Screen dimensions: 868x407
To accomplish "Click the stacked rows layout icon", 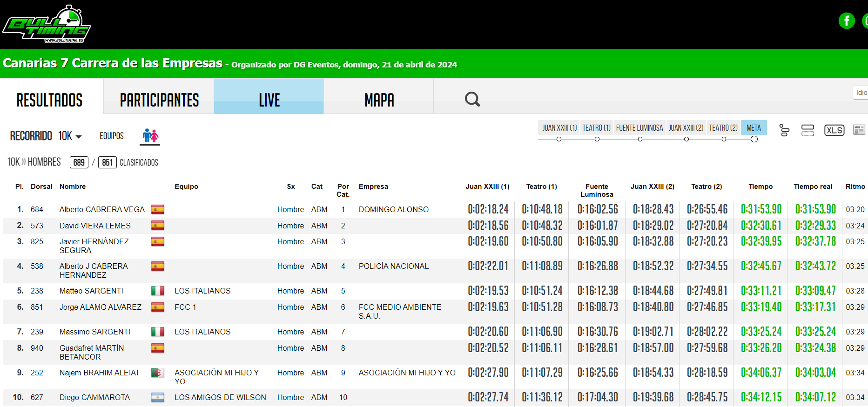I will [807, 130].
